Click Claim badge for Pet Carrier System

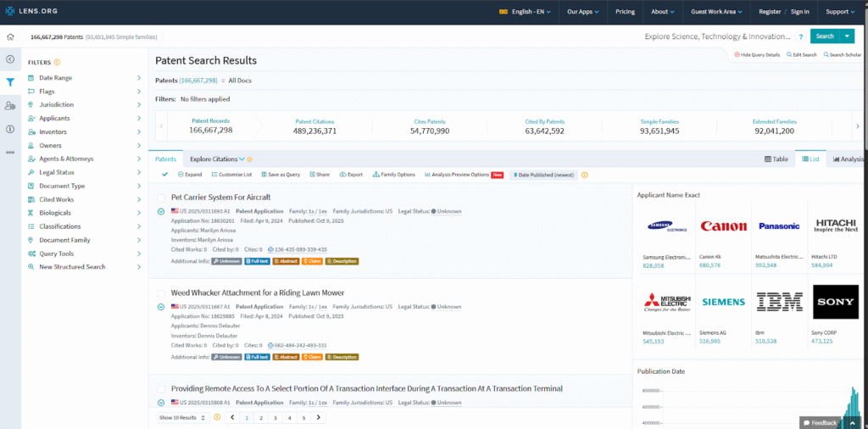tap(312, 261)
